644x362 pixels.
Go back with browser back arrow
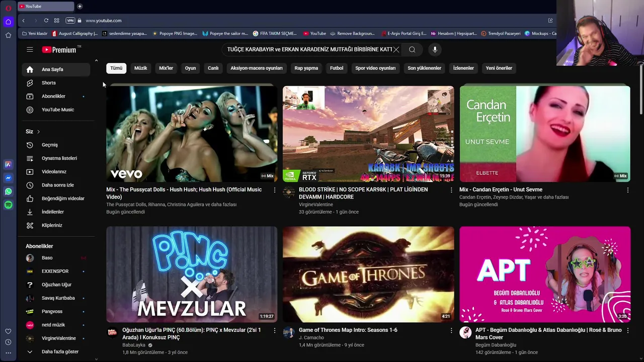click(23, 21)
